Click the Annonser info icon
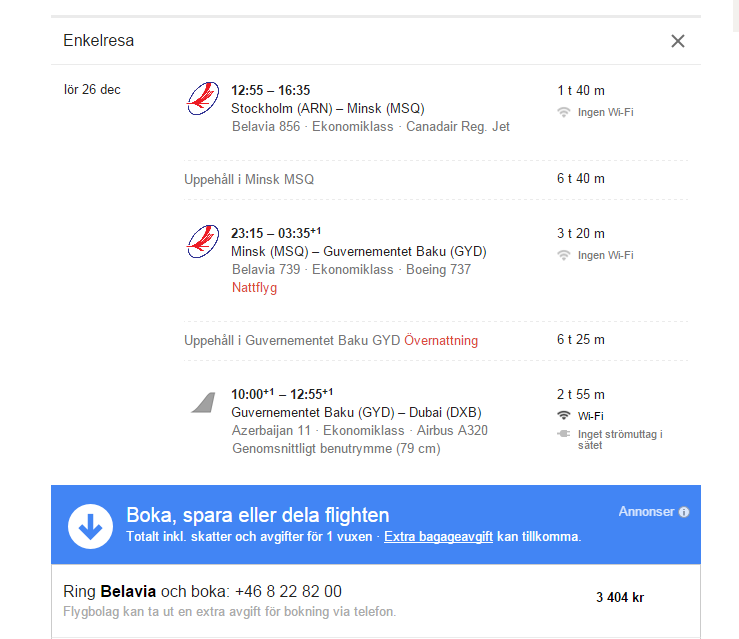Image resolution: width=739 pixels, height=639 pixels. 684,512
